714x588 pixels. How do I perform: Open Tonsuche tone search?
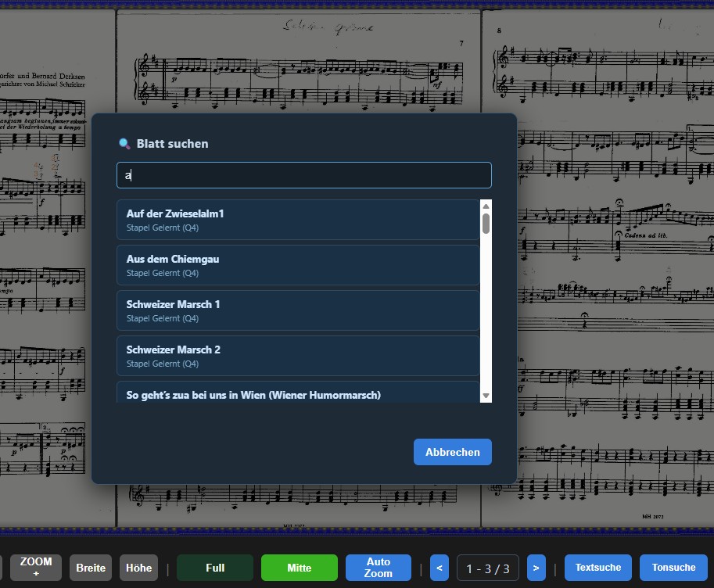click(x=673, y=568)
